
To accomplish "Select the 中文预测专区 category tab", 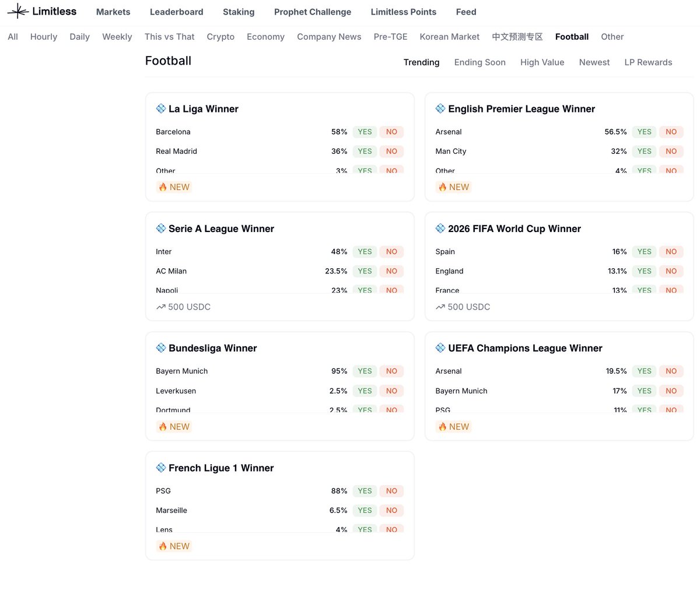I will [517, 37].
